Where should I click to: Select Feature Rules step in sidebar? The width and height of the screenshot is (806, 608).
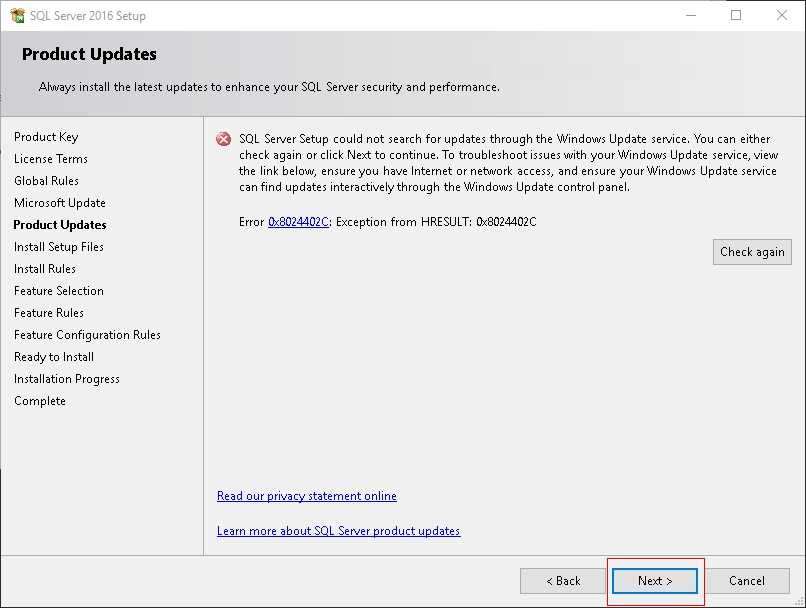(49, 313)
